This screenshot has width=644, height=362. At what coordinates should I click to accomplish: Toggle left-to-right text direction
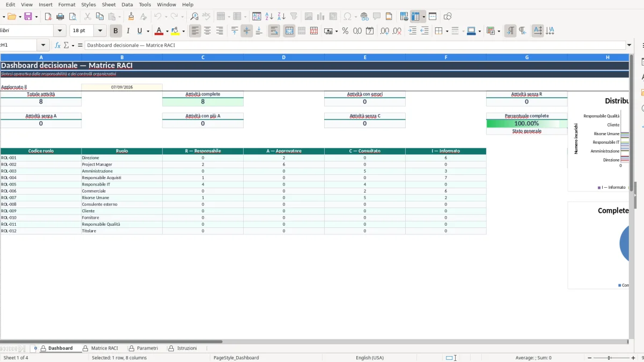(x=510, y=31)
